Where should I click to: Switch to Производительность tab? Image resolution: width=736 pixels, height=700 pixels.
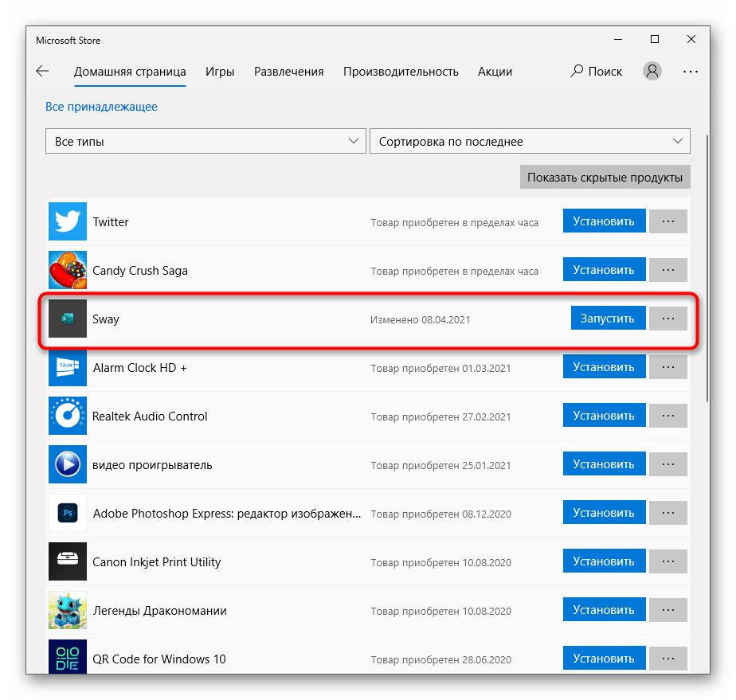[401, 72]
